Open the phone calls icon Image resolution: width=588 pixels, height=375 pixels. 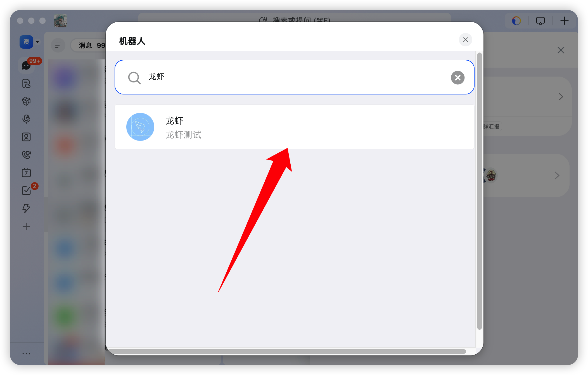pyautogui.click(x=26, y=155)
